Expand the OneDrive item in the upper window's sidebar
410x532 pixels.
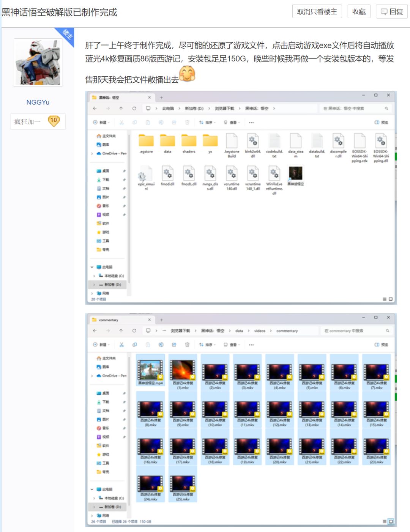92,154
